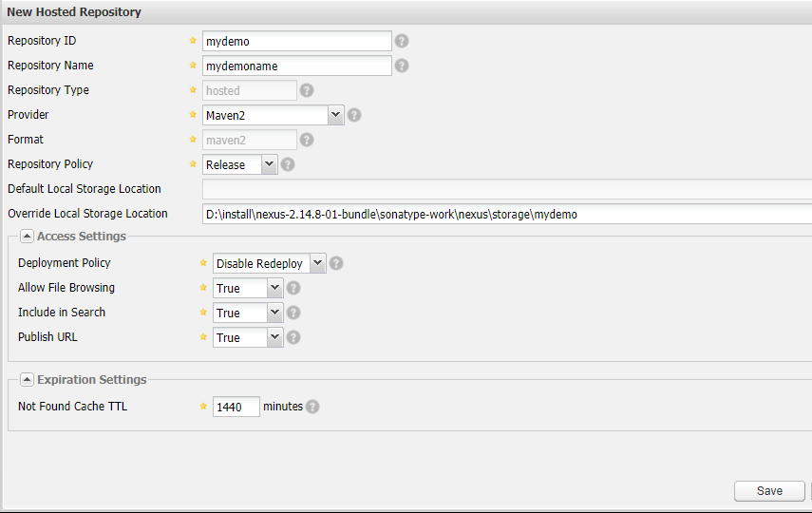
Task: View help for Repository Policy
Action: [x=288, y=164]
